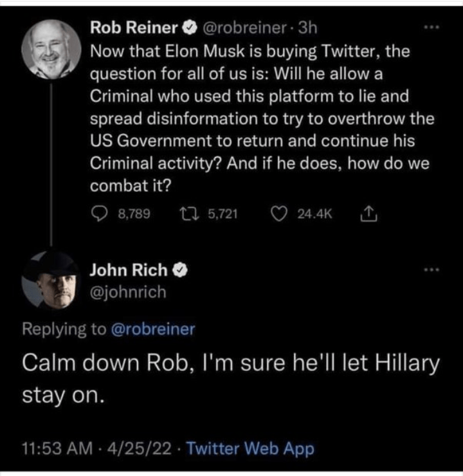Click John Rich's verified checkmark badge
This screenshot has height=476, width=463.
[x=182, y=271]
